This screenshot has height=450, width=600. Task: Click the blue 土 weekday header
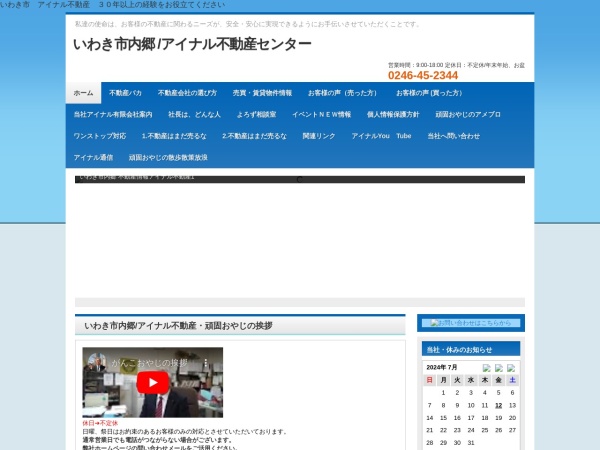point(512,380)
